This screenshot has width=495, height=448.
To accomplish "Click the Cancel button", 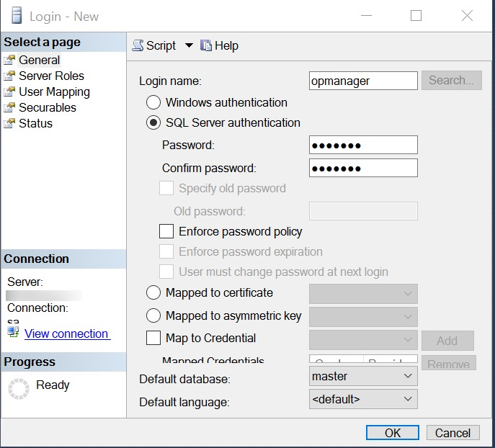I will coord(453,433).
